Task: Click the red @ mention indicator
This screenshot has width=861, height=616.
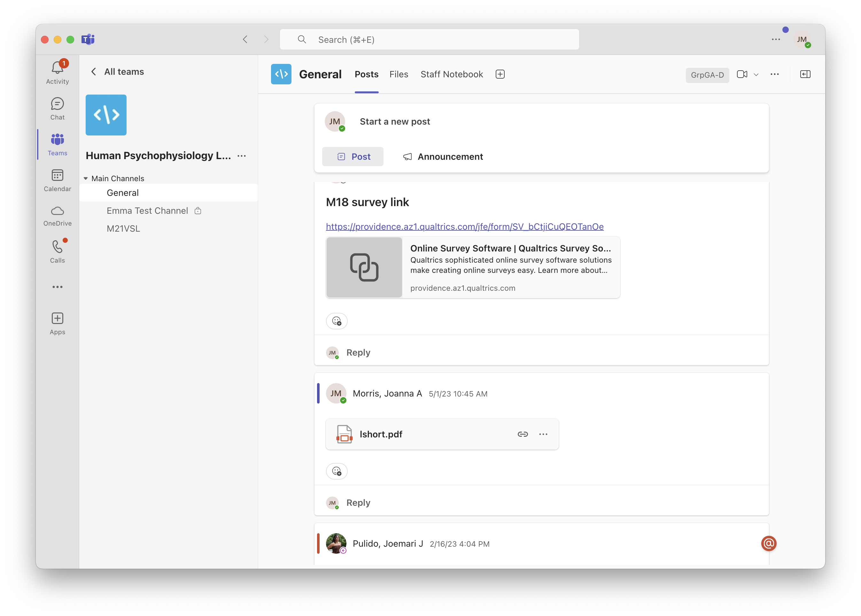Action: click(x=768, y=543)
